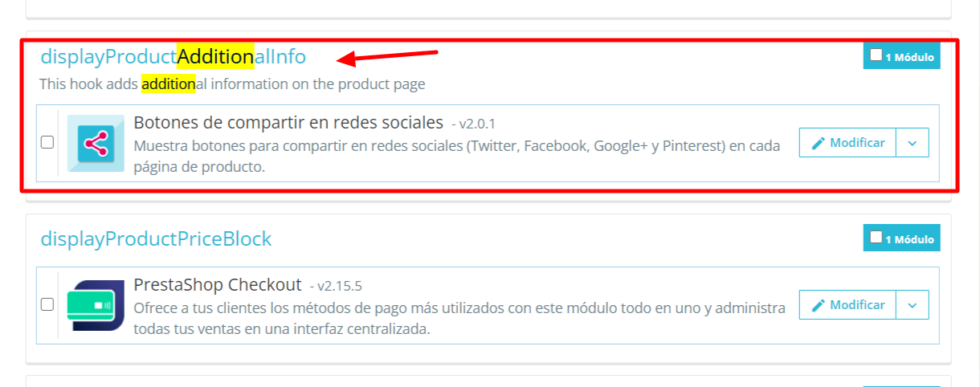The height and width of the screenshot is (387, 980).
Task: Click the 1 Módulo badge in displayProductAdditionalInfo
Action: pyautogui.click(x=901, y=57)
